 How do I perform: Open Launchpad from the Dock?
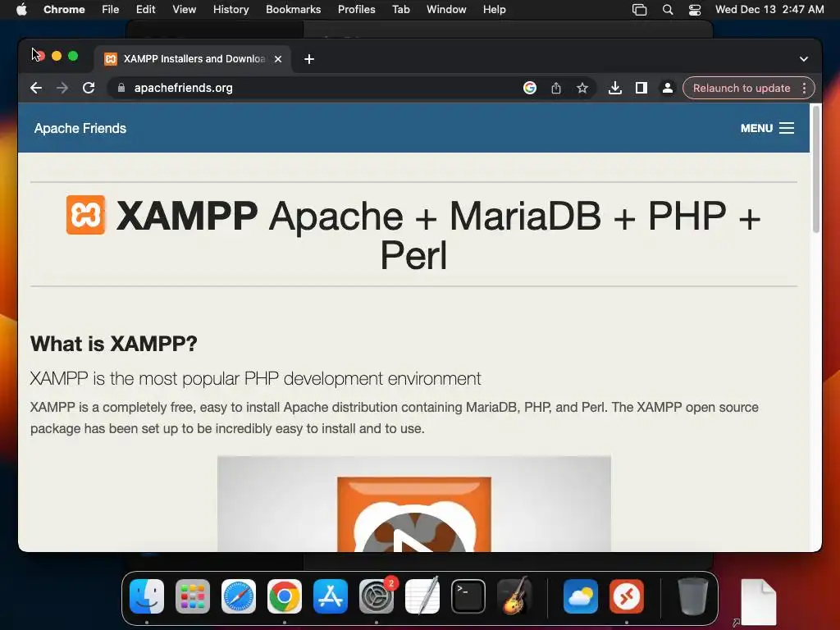[x=193, y=596]
